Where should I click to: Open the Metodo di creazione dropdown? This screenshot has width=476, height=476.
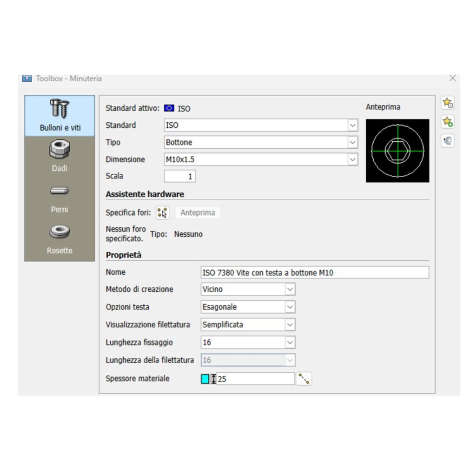pyautogui.click(x=248, y=289)
